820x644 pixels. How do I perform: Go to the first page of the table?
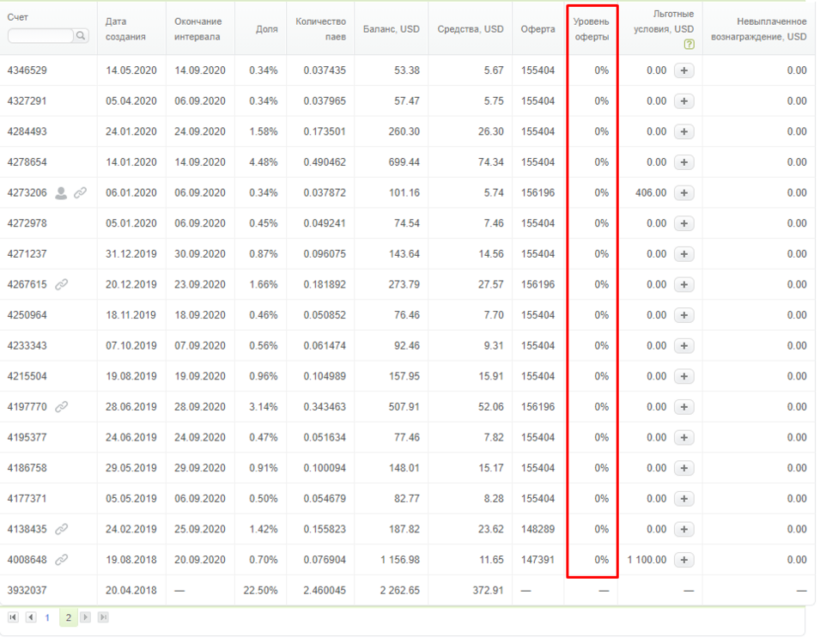tap(13, 617)
